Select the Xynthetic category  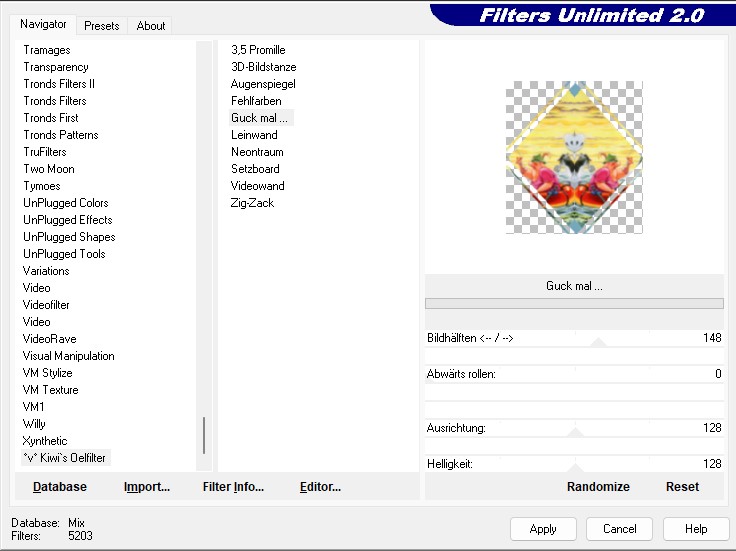45,441
